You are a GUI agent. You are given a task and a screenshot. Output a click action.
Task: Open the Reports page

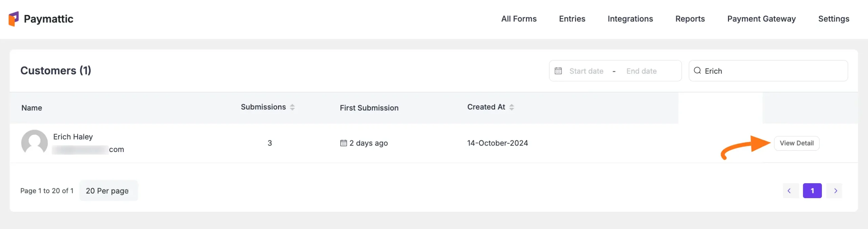pos(690,19)
